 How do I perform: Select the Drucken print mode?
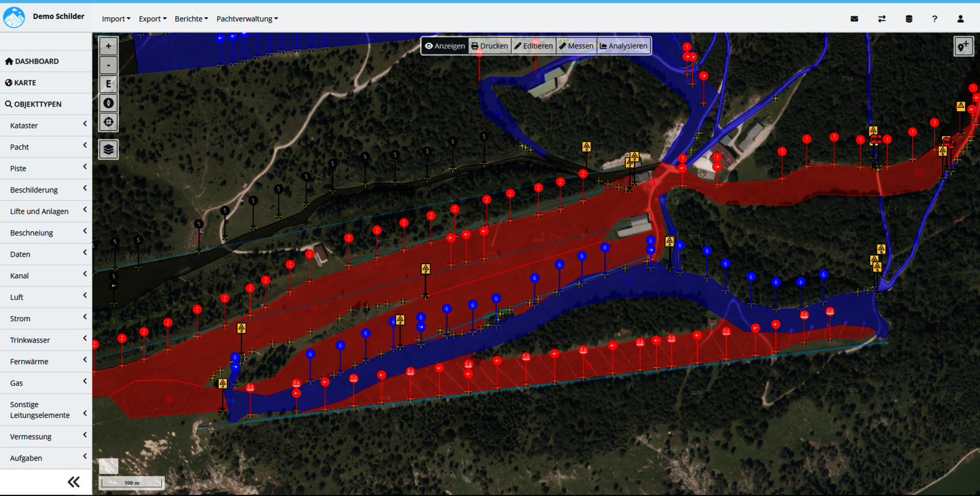click(489, 46)
